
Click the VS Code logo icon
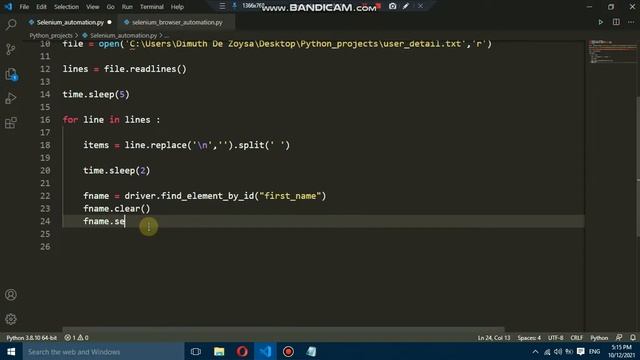8,7
